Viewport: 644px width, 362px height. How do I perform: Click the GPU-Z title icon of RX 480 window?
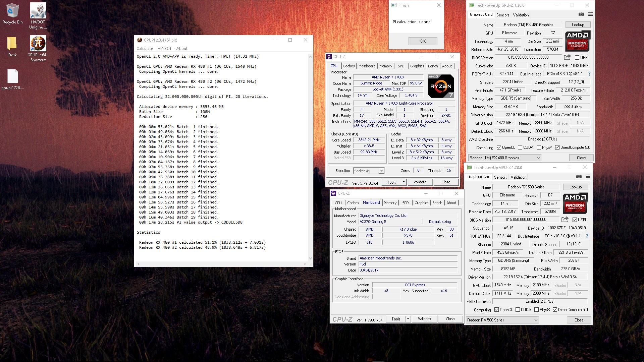click(472, 5)
